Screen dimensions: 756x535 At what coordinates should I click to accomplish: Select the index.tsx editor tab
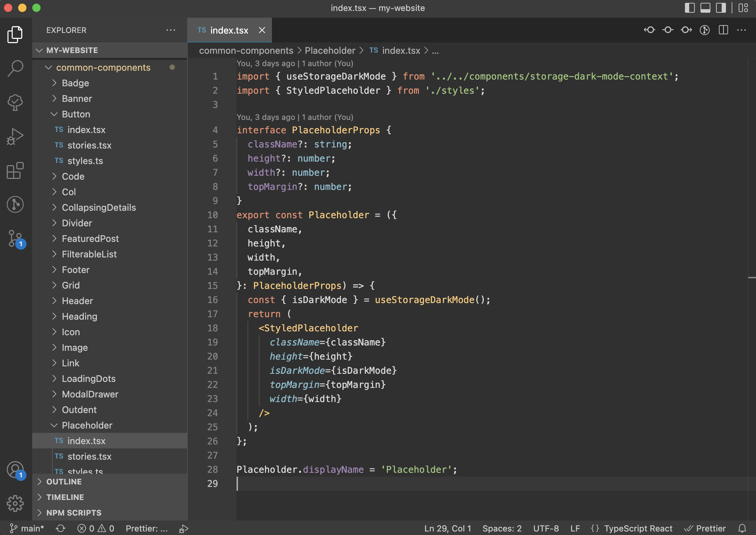tap(229, 30)
